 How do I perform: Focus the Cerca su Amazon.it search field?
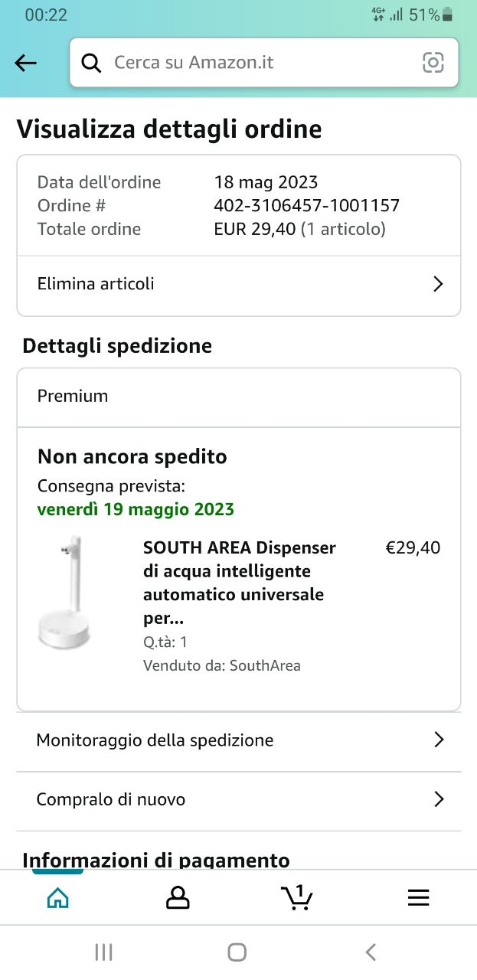tap(260, 63)
